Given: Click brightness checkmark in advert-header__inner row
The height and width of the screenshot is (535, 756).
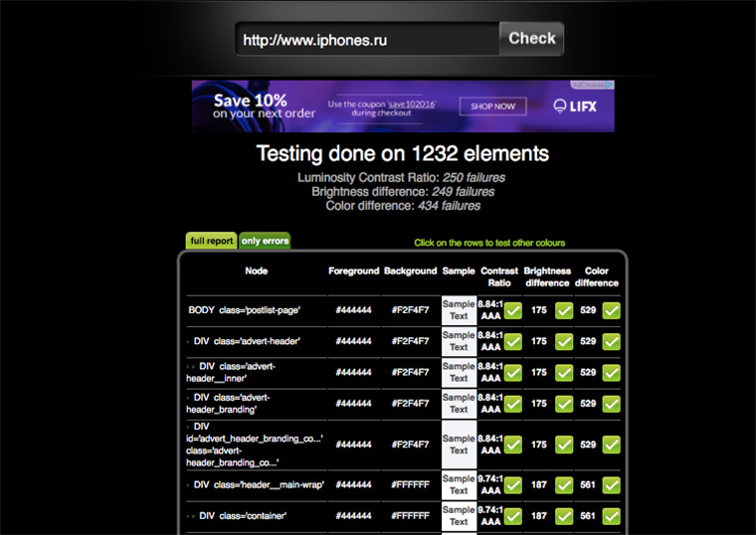Looking at the screenshot, I should (x=564, y=373).
